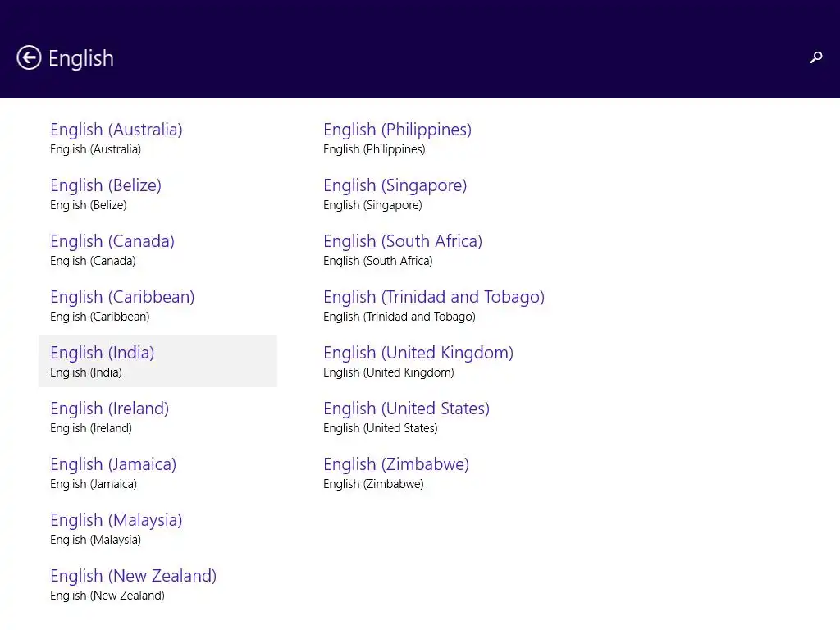
Task: Choose English (Trinidad and Tobago)
Action: pos(434,297)
